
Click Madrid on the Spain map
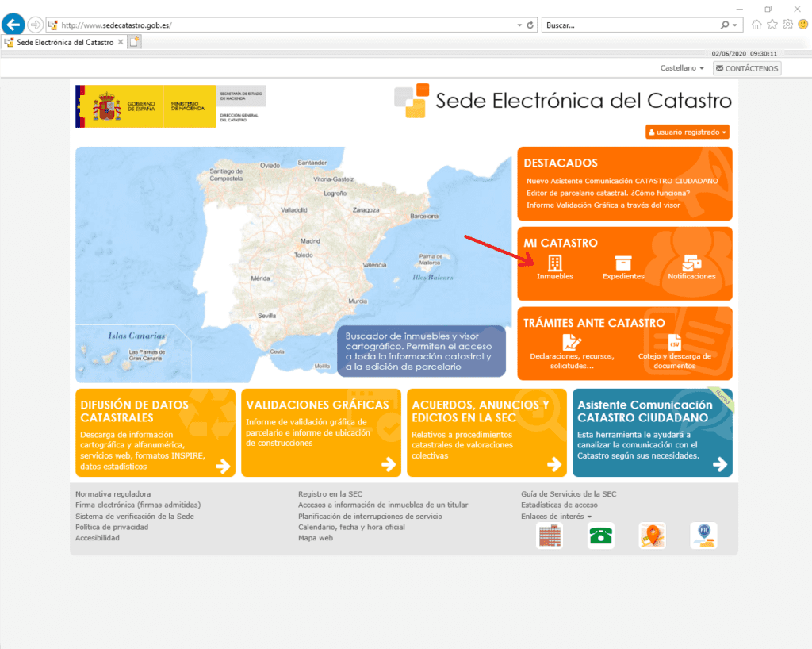click(x=310, y=241)
